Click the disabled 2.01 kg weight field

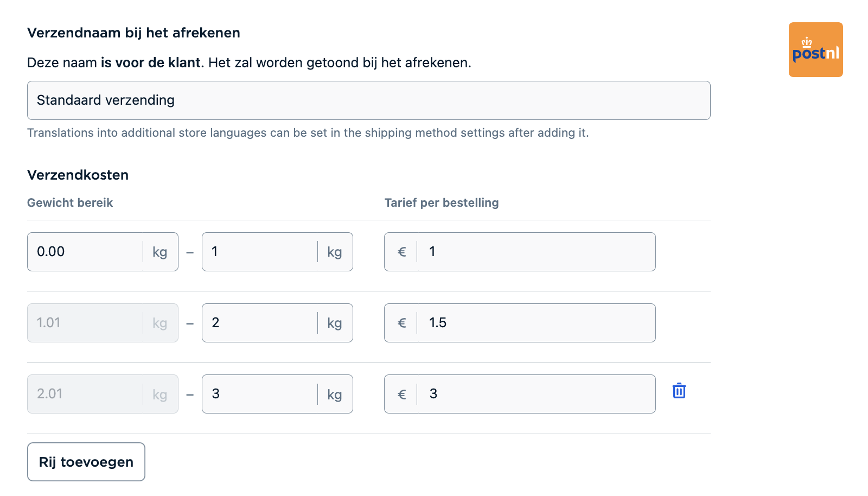pyautogui.click(x=84, y=394)
